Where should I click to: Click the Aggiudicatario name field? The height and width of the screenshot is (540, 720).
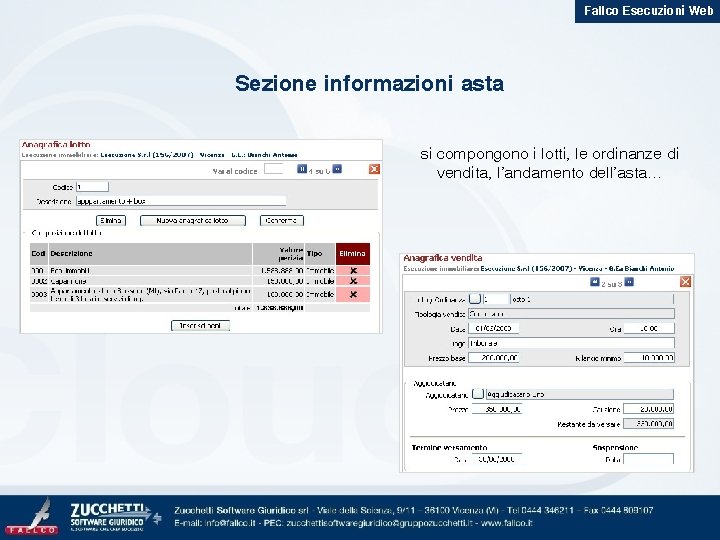click(x=580, y=394)
